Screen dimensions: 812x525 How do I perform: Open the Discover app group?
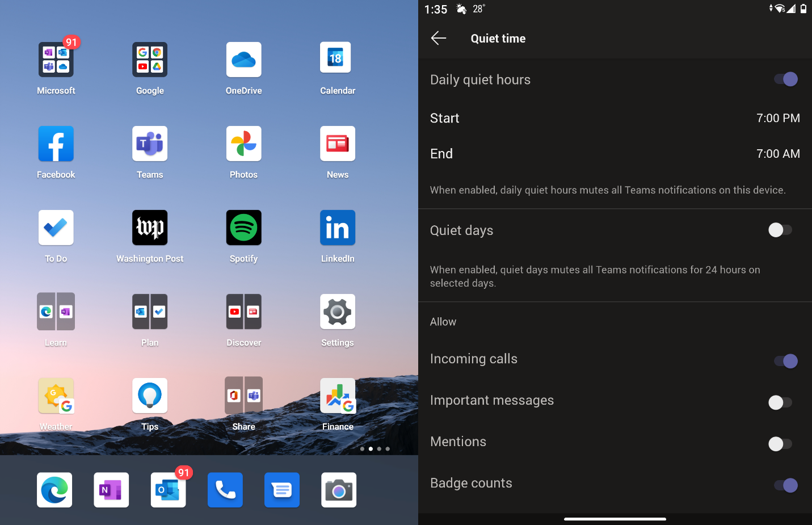click(244, 312)
